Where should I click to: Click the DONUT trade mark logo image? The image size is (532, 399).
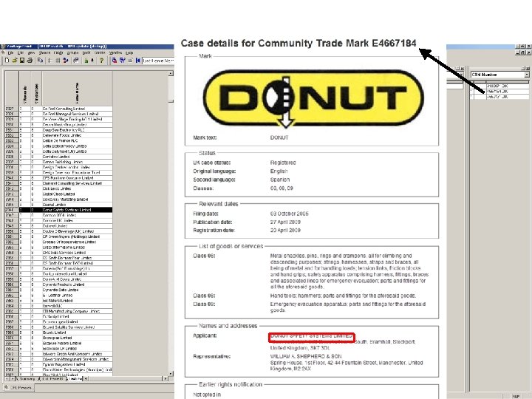tap(313, 98)
